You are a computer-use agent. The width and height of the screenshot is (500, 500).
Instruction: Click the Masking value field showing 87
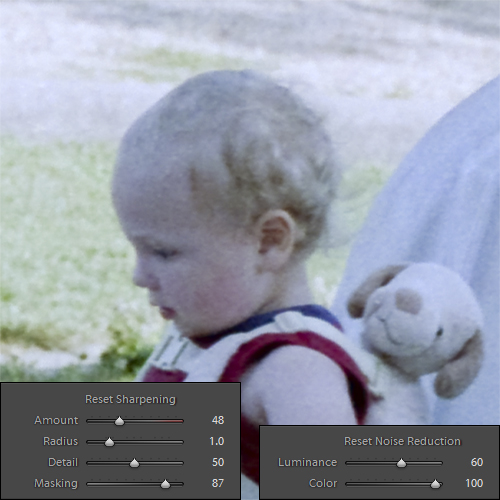click(218, 483)
